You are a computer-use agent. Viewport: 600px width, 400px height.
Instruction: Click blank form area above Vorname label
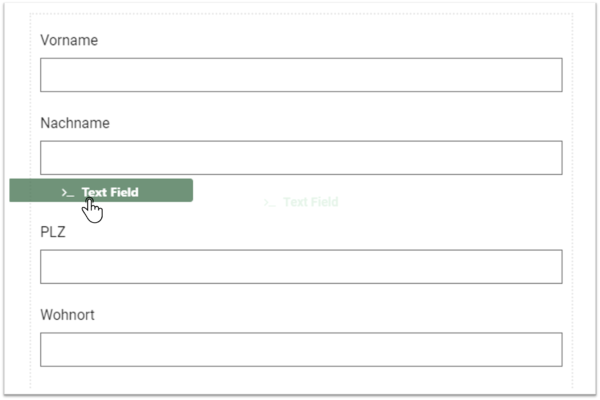(301, 24)
